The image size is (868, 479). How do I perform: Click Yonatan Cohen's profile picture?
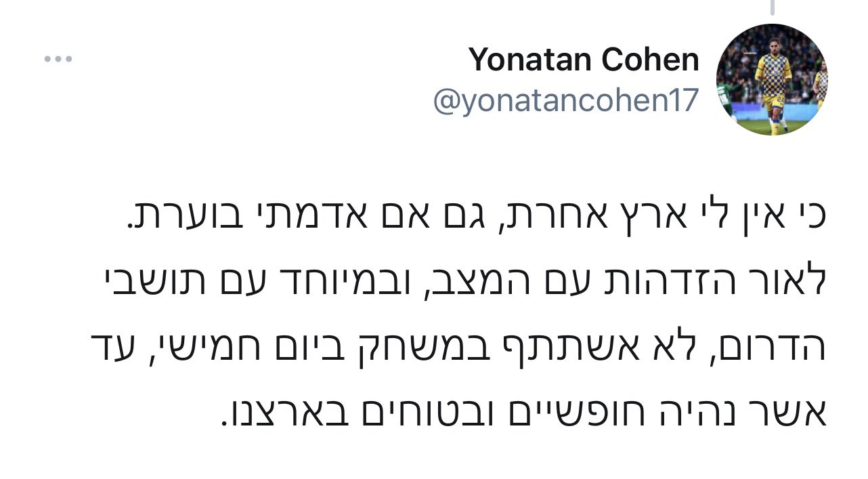(x=771, y=80)
